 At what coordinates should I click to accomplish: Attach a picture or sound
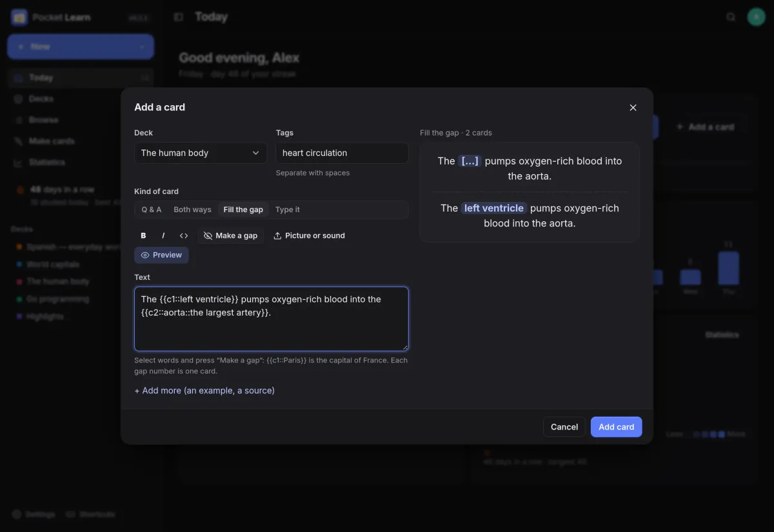[309, 236]
